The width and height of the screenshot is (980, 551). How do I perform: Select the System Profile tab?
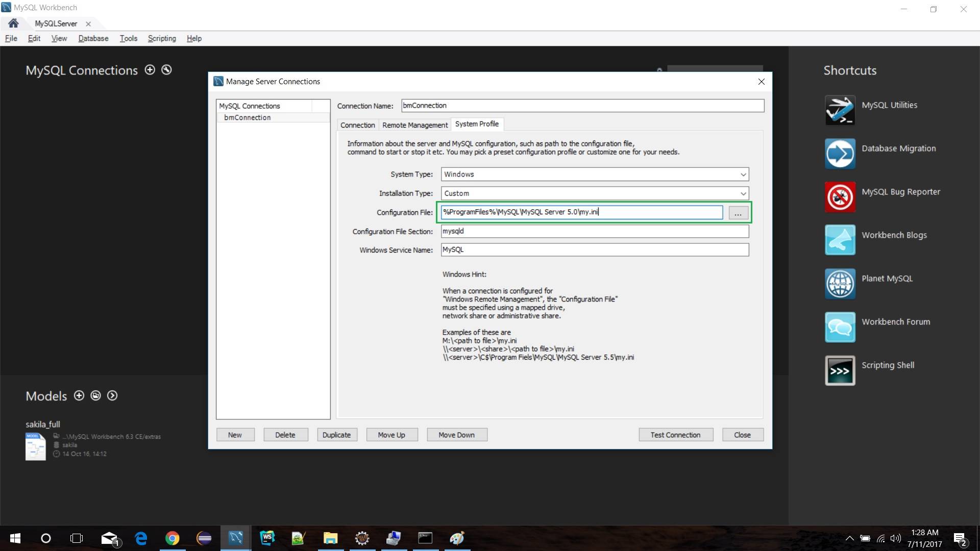477,124
